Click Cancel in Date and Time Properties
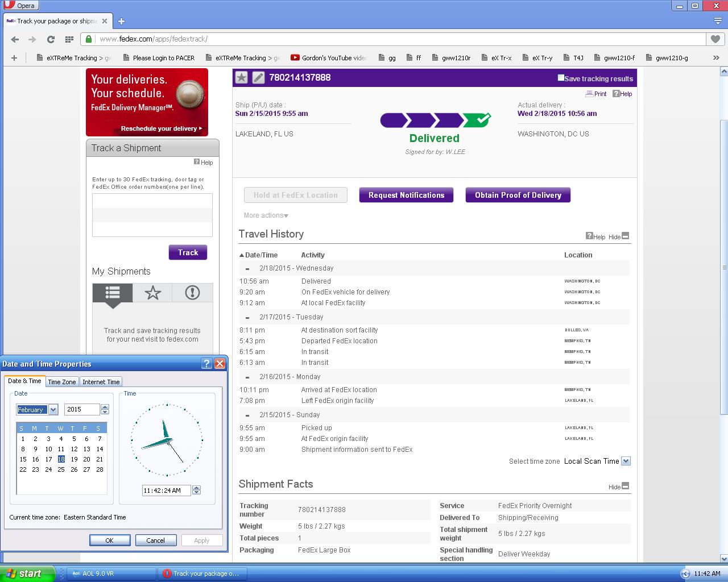 (x=155, y=540)
